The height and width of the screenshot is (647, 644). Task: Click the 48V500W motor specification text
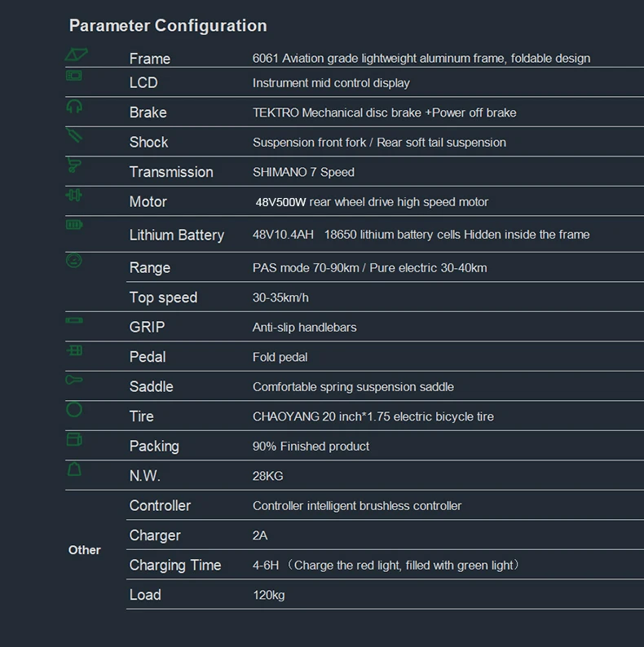point(280,202)
